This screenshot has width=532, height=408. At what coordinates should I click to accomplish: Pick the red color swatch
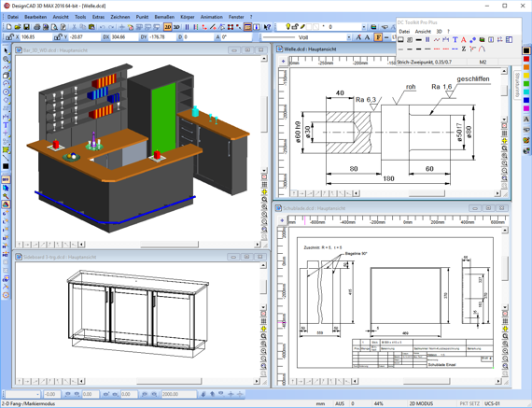pyautogui.click(x=525, y=59)
